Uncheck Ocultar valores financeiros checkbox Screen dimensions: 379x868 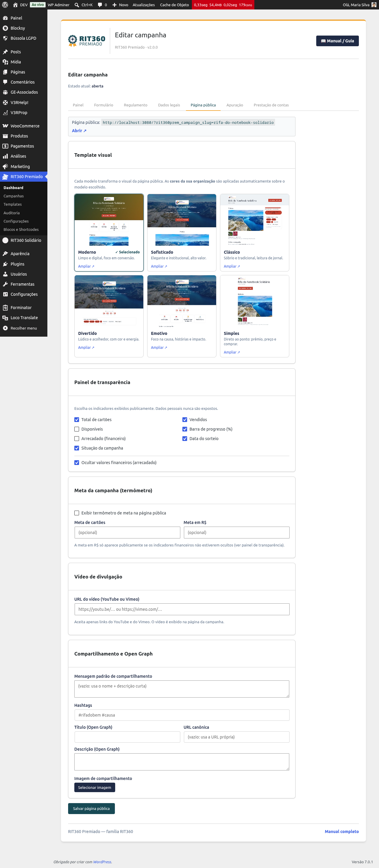[x=77, y=462]
